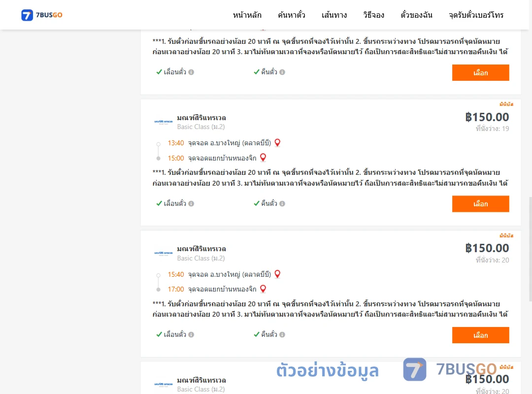532x394 pixels.
Task: Show คืนตั๋ว info icon in topmost trip card
Action: [x=282, y=72]
